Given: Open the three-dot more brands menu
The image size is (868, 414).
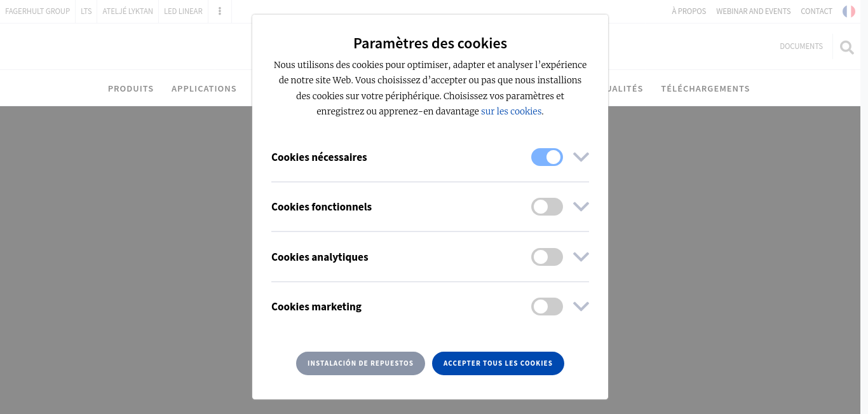Looking at the screenshot, I should pyautogui.click(x=220, y=11).
